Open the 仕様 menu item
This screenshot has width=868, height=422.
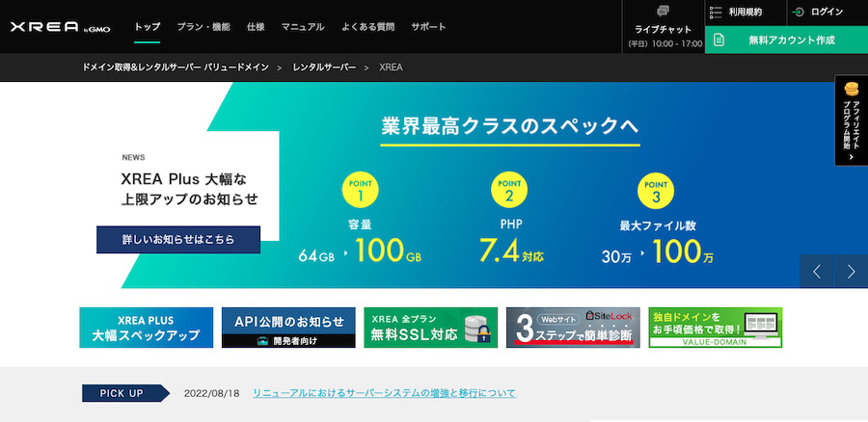(256, 27)
